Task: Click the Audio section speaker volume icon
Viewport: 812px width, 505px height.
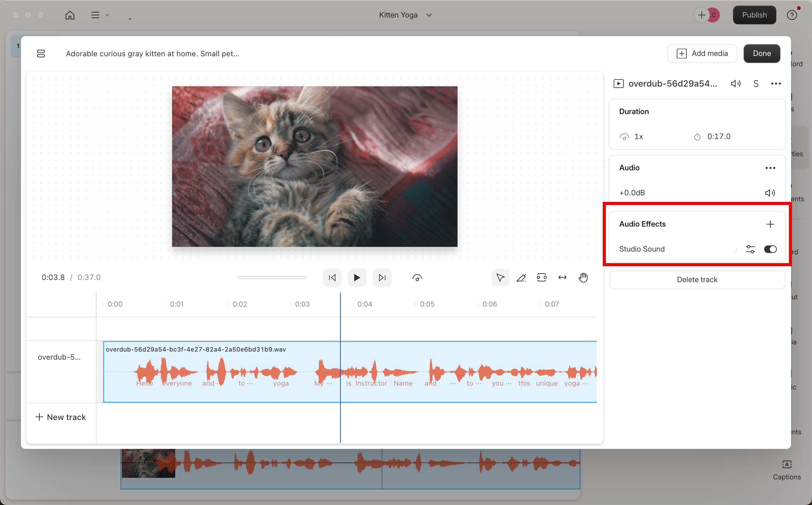Action: (770, 193)
